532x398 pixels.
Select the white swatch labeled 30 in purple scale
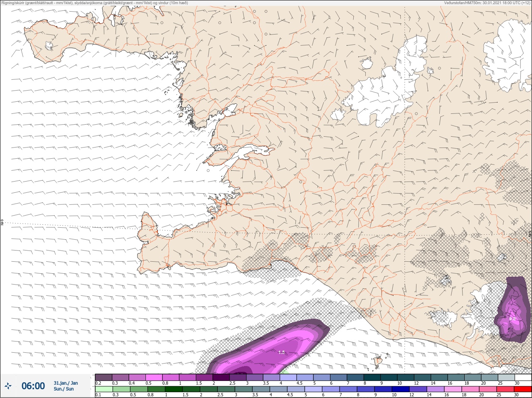pyautogui.click(x=522, y=377)
